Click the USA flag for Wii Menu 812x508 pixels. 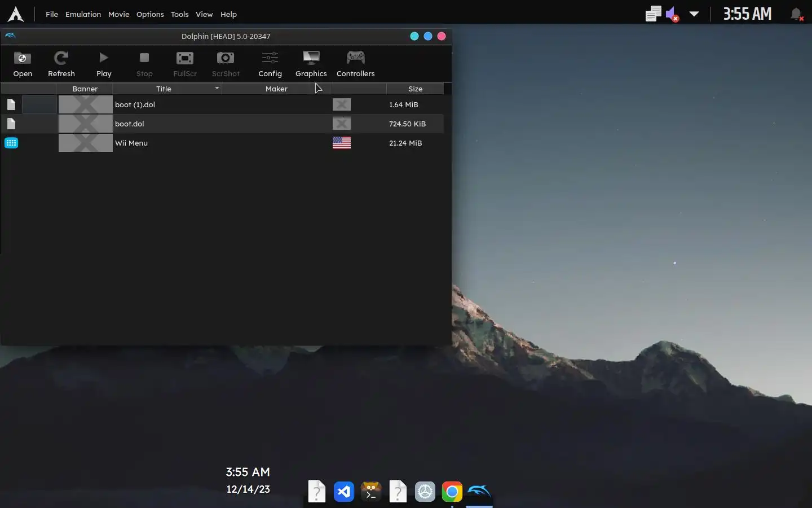pyautogui.click(x=342, y=143)
